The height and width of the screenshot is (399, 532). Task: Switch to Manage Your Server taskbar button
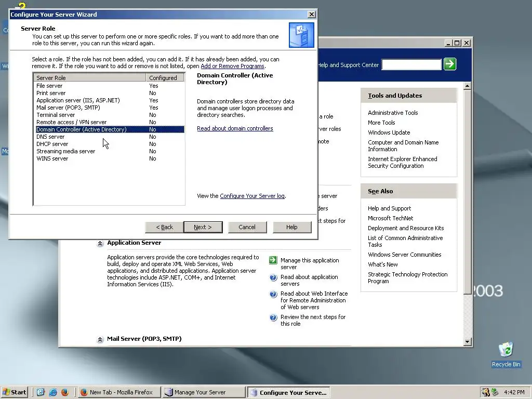point(204,392)
